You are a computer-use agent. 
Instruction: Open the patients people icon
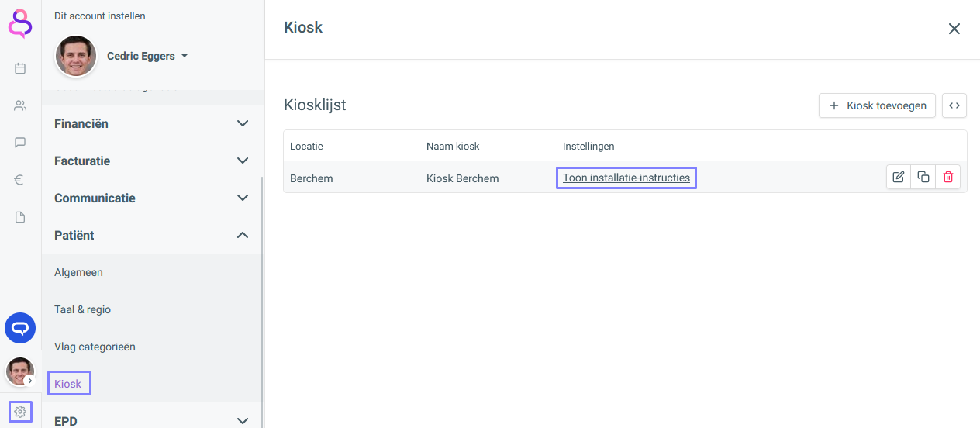tap(20, 105)
